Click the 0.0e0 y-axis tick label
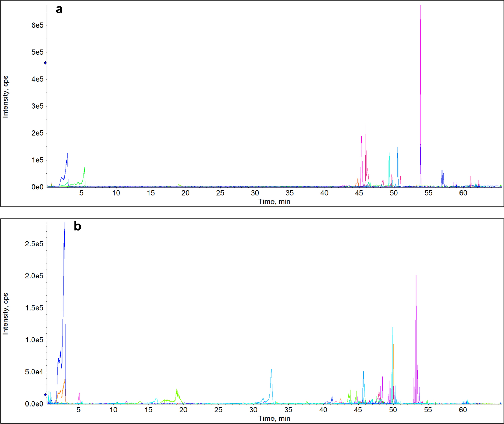The width and height of the screenshot is (504, 424). pos(34,404)
